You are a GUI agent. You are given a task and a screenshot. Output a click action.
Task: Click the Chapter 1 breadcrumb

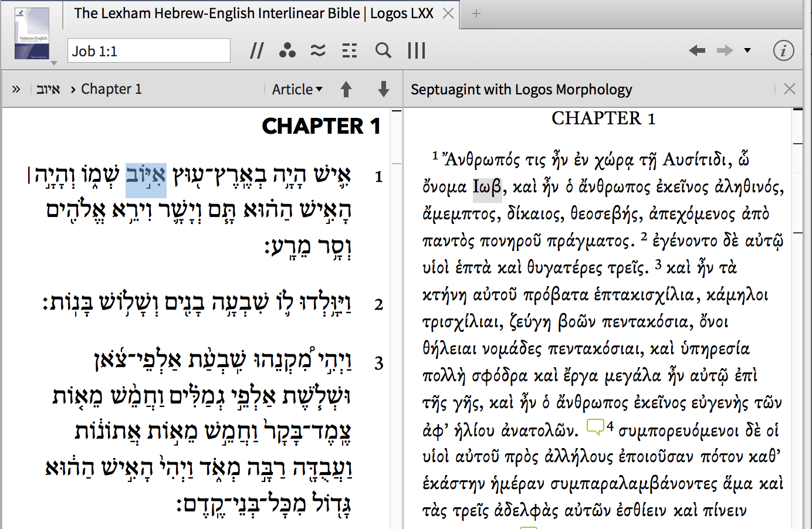[111, 89]
